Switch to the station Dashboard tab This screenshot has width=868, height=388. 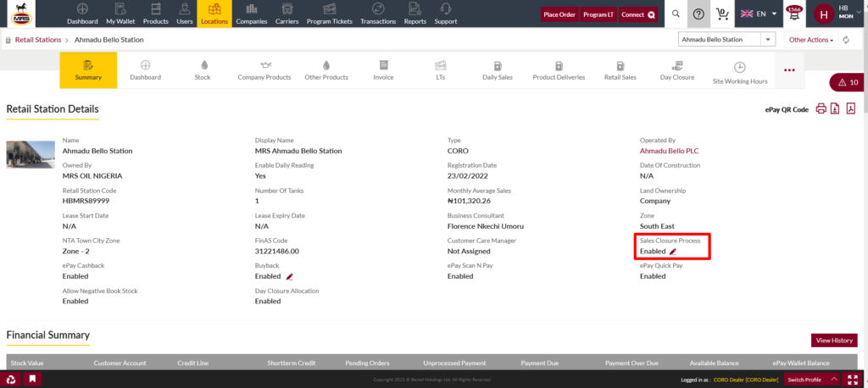pos(145,70)
